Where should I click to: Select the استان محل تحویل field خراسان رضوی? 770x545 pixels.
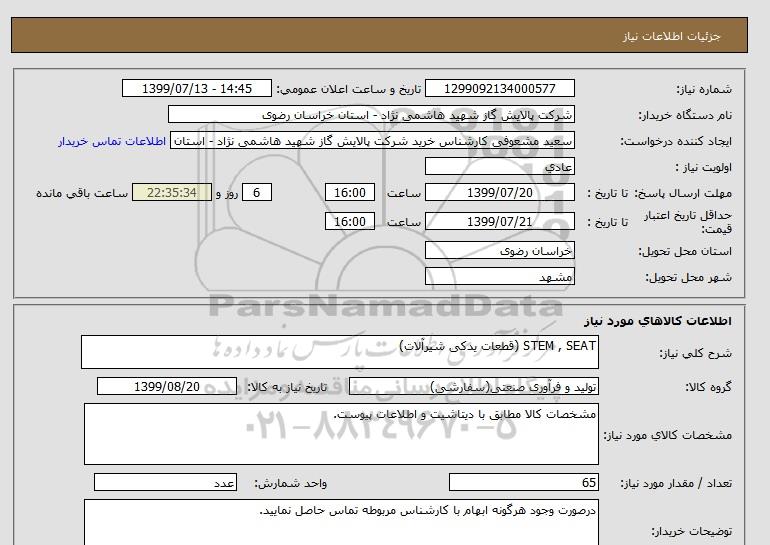click(x=499, y=250)
